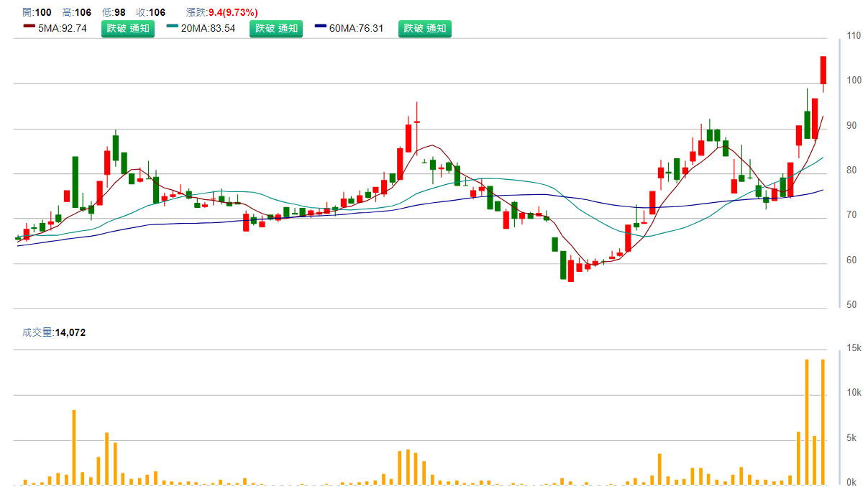Click the 開:100 opening price text
Viewport: 868px width, 487px height.
[x=37, y=12]
